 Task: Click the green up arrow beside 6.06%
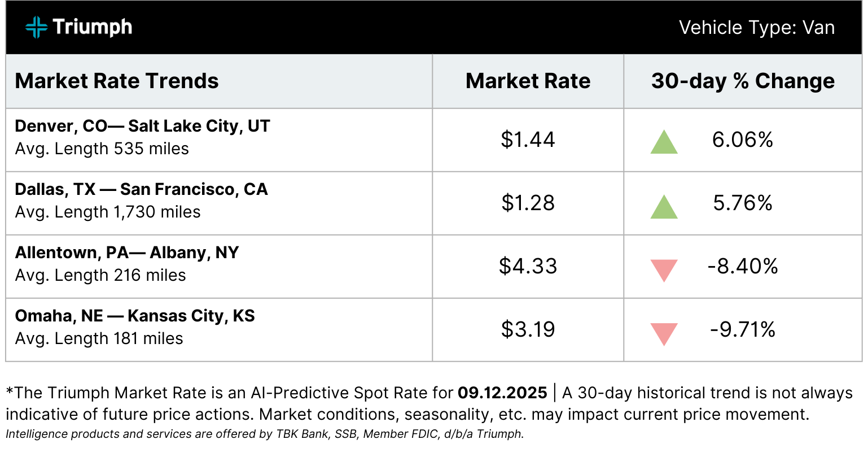(664, 142)
